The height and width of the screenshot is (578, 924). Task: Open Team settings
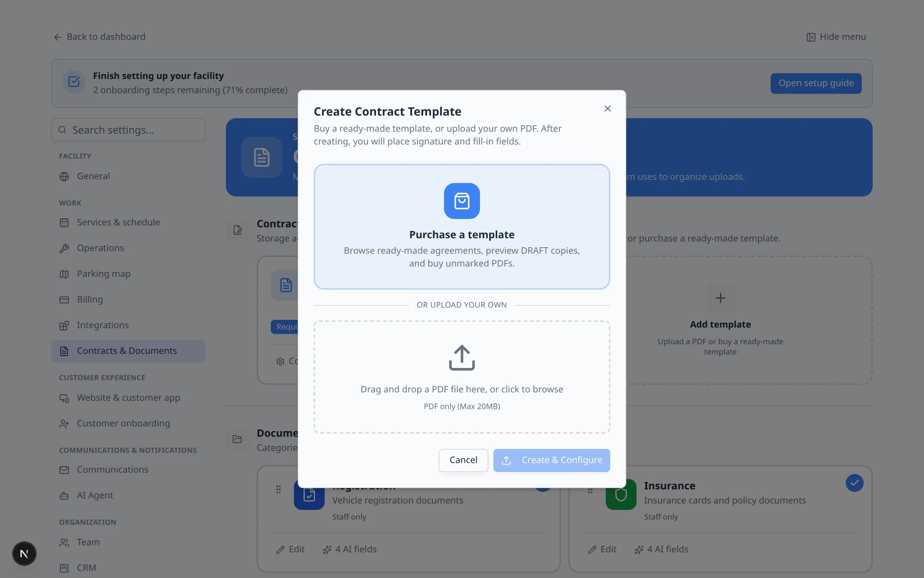(x=128, y=542)
